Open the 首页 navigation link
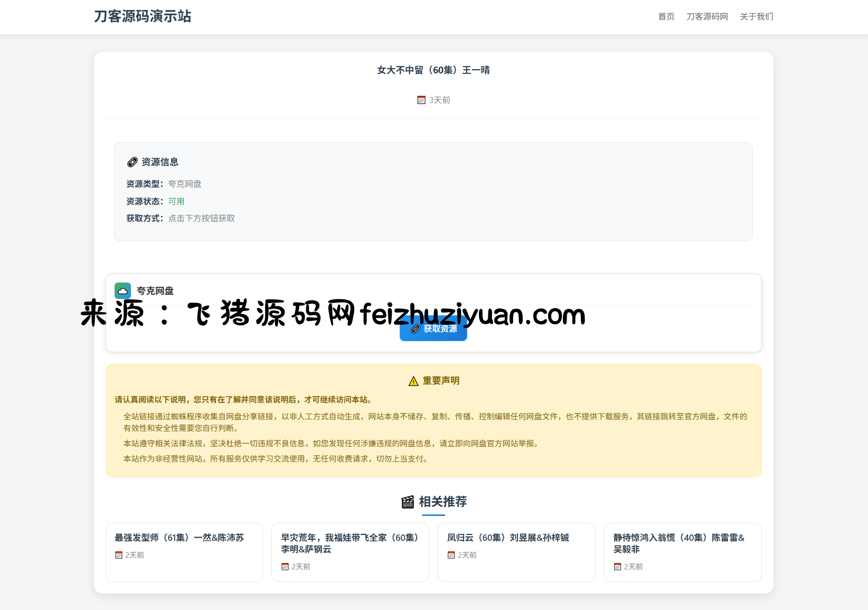This screenshot has height=610, width=868. (666, 17)
